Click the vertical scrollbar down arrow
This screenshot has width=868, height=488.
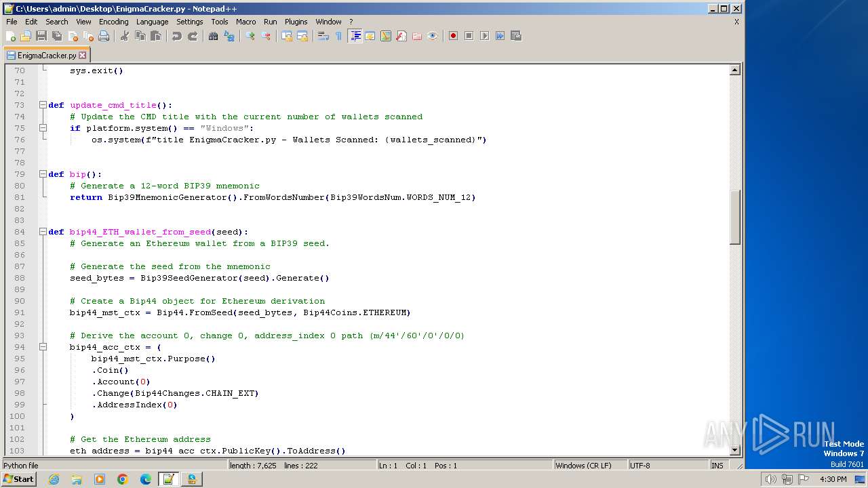[734, 450]
